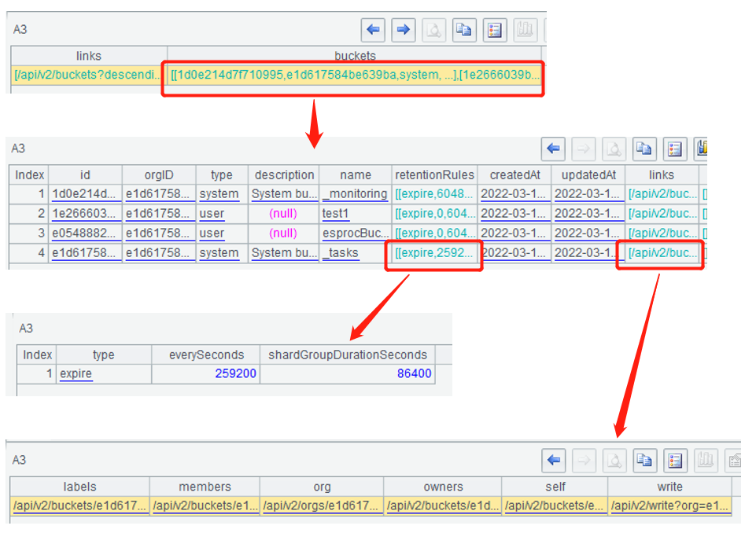
Task: Click the createdAt column header
Action: 514,175
